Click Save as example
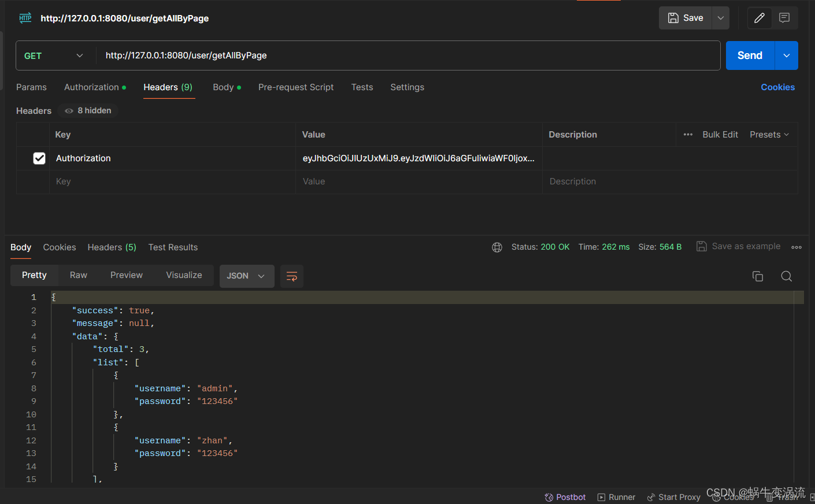815x504 pixels. coord(739,246)
